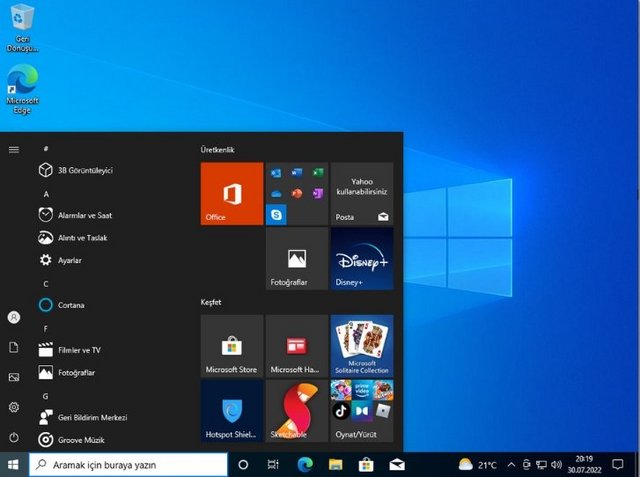Open Excel in the Office apps group

(x=318, y=173)
